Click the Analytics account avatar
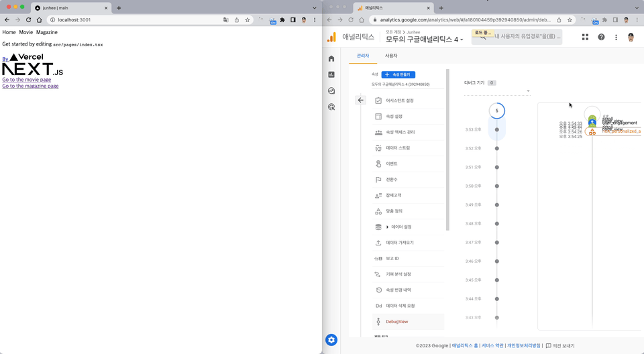Screen dimensions: 644x354 631,37
